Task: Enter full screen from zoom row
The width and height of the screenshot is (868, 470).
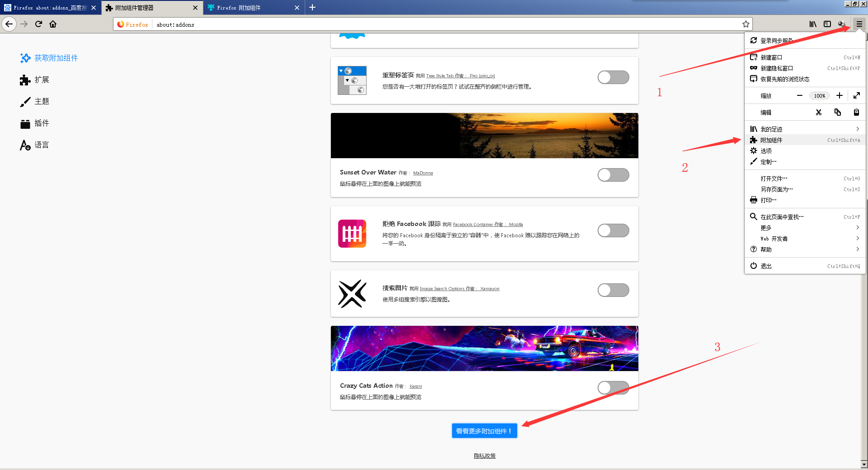Action: 857,95
